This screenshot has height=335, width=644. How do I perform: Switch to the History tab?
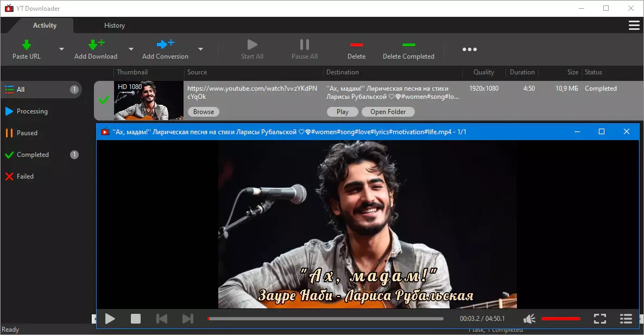115,26
